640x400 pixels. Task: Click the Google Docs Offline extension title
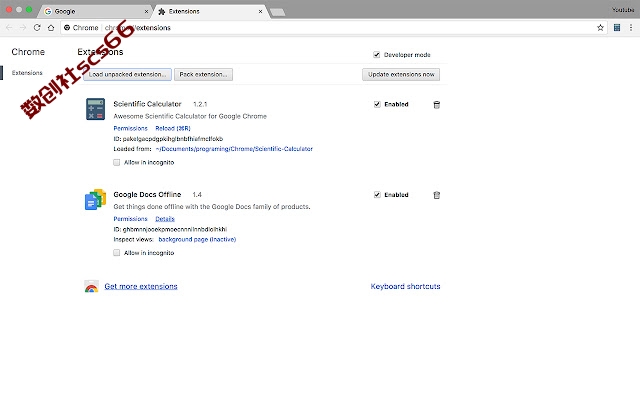click(147, 194)
